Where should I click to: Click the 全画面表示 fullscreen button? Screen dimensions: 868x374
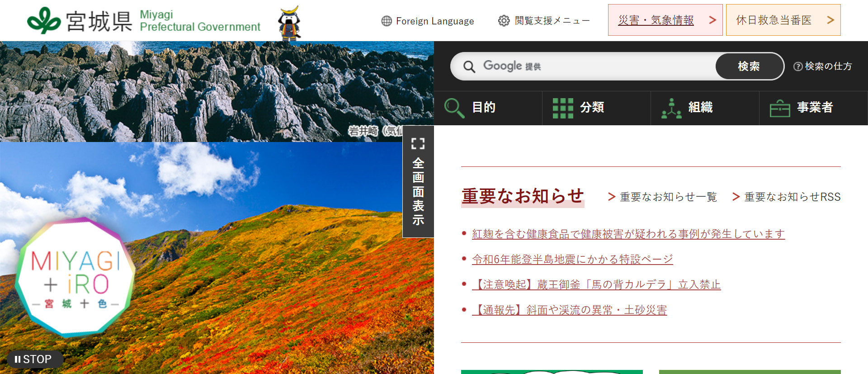418,181
